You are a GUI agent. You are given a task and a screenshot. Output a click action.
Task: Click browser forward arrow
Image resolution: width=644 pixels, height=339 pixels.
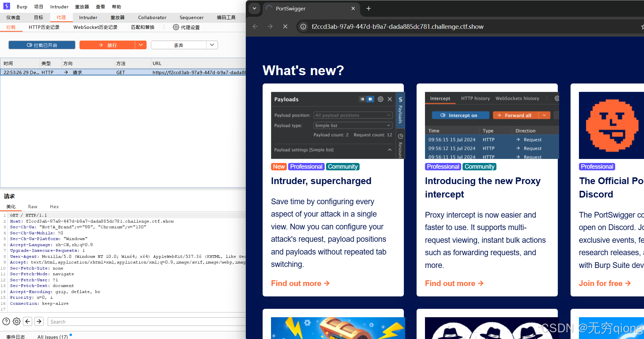270,26
